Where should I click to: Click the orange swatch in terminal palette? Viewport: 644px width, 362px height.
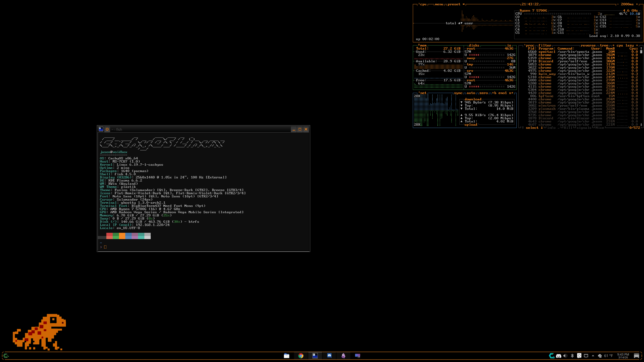[122, 236]
